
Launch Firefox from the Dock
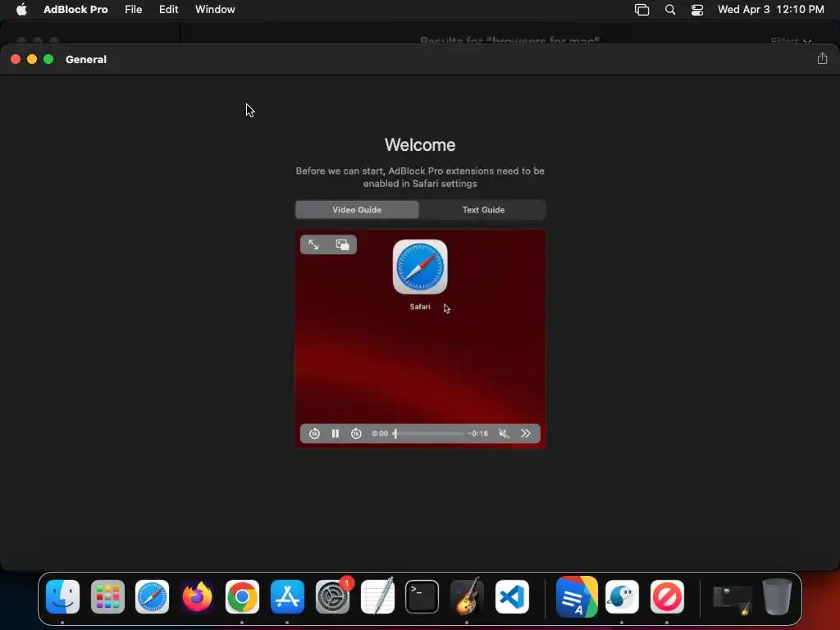tap(197, 597)
